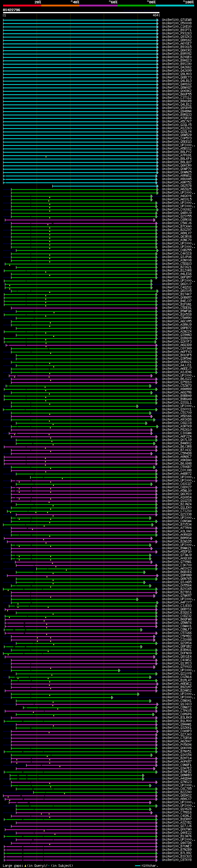This screenshot has height=868, width=197.
Task: Select the UniRef100_C6BZ55 label
Action: (x=177, y=250)
